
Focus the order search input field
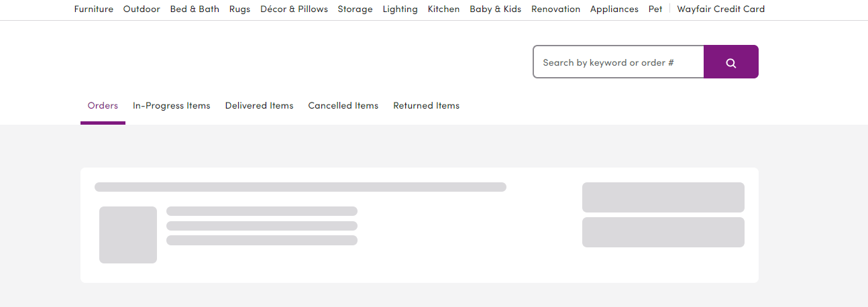(618, 62)
